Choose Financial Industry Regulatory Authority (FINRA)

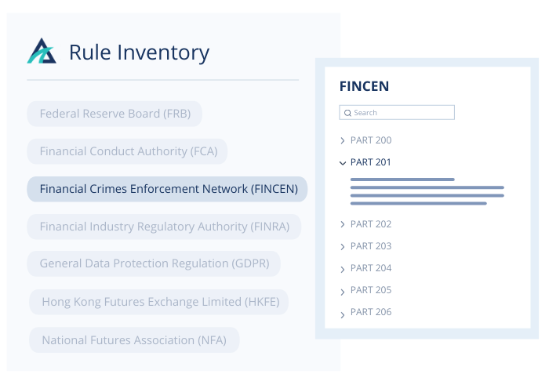pos(164,227)
